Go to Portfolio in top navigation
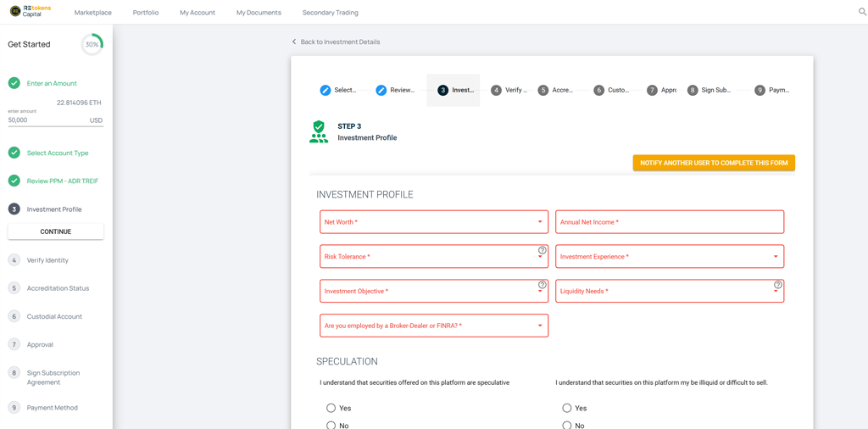The width and height of the screenshot is (868, 429). (146, 12)
